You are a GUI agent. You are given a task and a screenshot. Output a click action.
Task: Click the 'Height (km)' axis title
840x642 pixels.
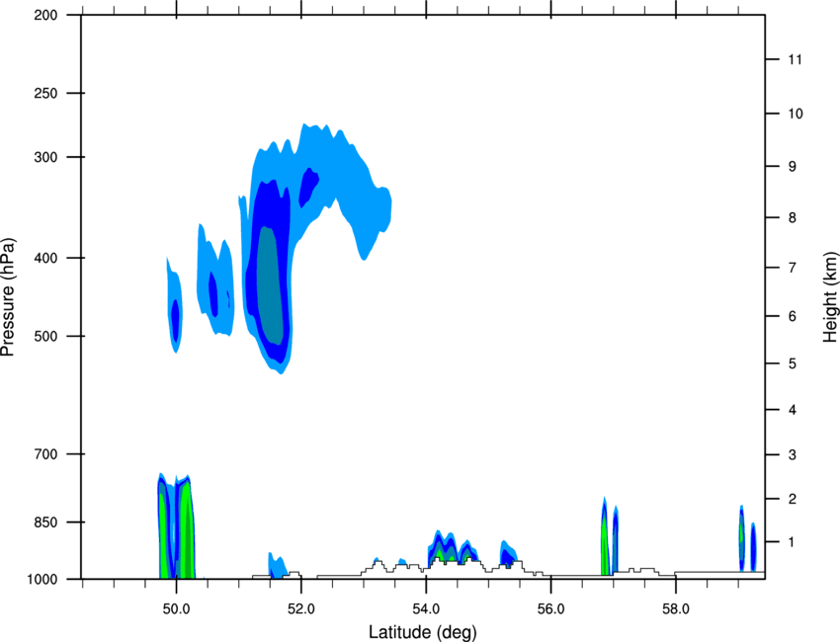[830, 296]
